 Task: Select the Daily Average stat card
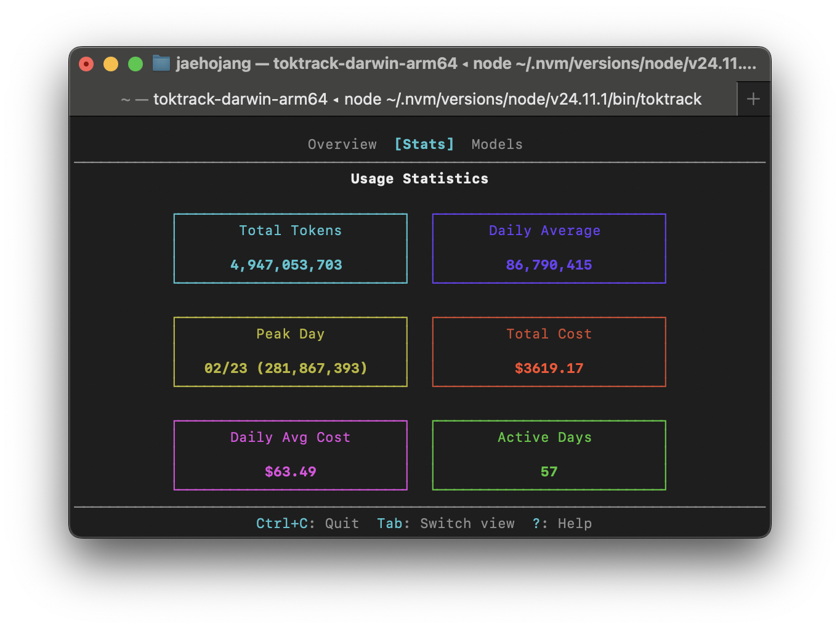[549, 248]
